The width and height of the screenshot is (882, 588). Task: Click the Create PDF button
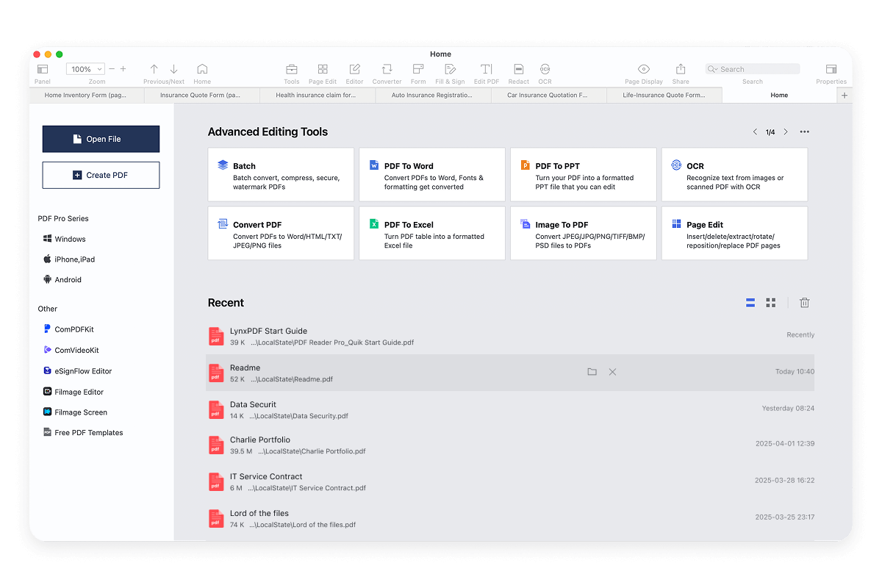101,175
